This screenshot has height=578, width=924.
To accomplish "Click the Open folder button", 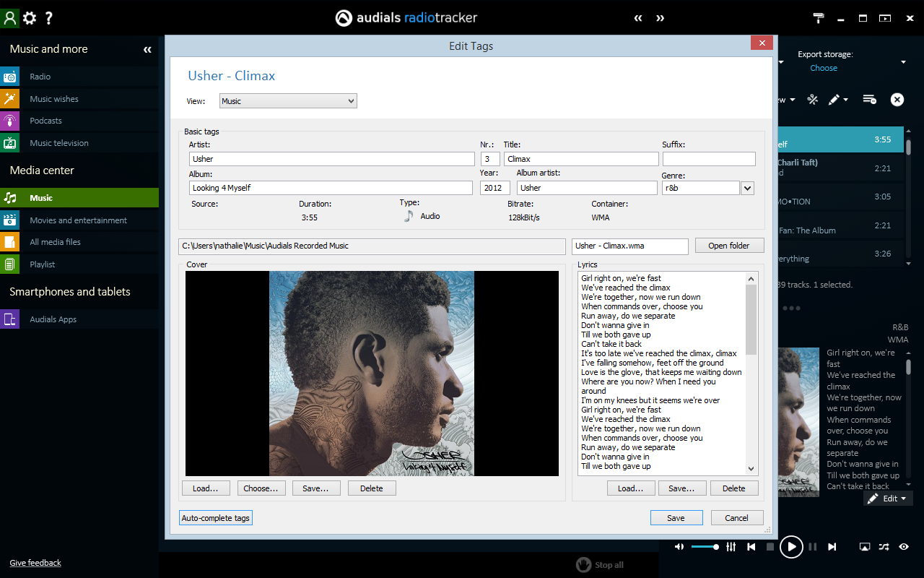I will coord(729,246).
